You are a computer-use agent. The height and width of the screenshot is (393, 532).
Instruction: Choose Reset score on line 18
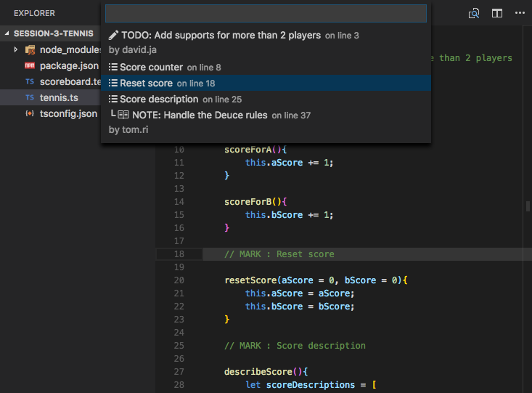pos(266,84)
